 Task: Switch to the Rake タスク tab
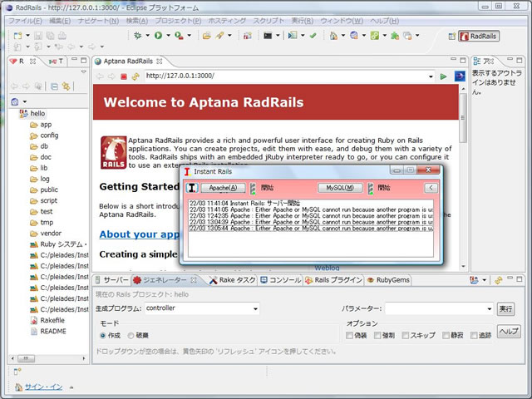[x=232, y=280]
